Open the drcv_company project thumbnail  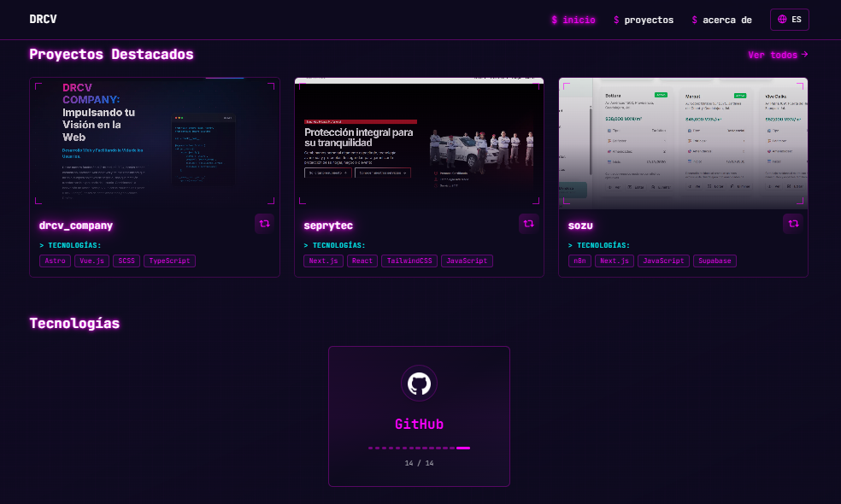point(155,142)
